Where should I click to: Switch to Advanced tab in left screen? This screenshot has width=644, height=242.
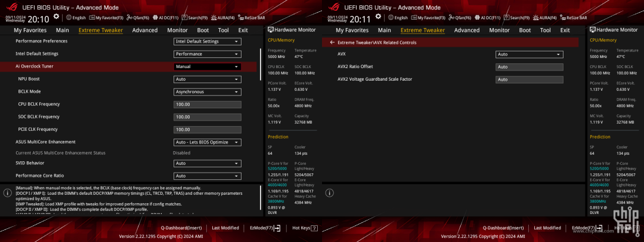point(145,30)
